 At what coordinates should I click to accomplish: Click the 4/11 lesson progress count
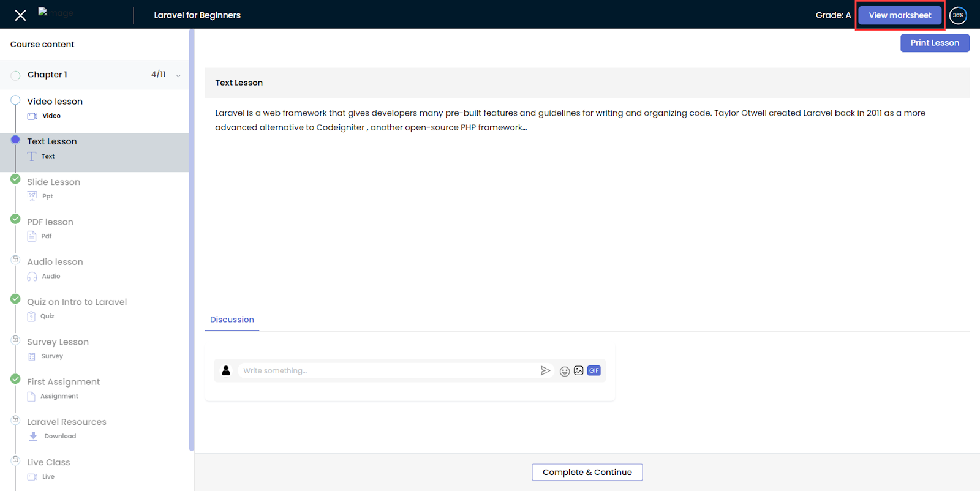point(158,74)
